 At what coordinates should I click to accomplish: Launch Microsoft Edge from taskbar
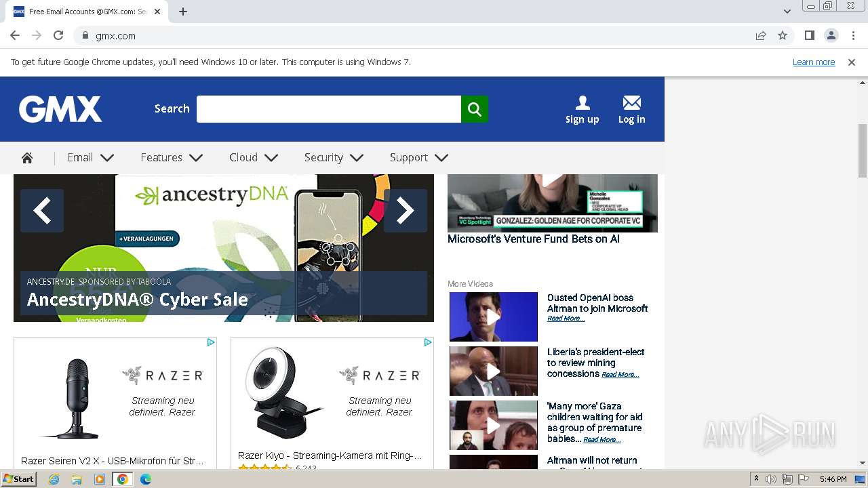coord(146,479)
